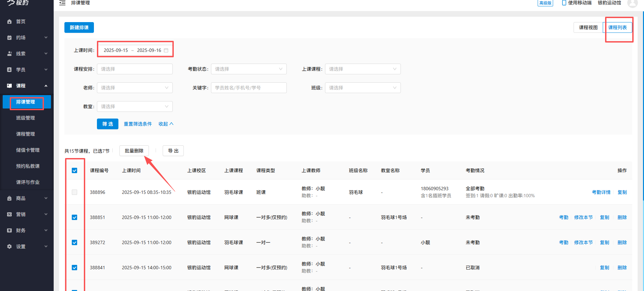This screenshot has width=644, height=291.
Task: Click the 课程 sidebar icon
Action: click(9, 86)
